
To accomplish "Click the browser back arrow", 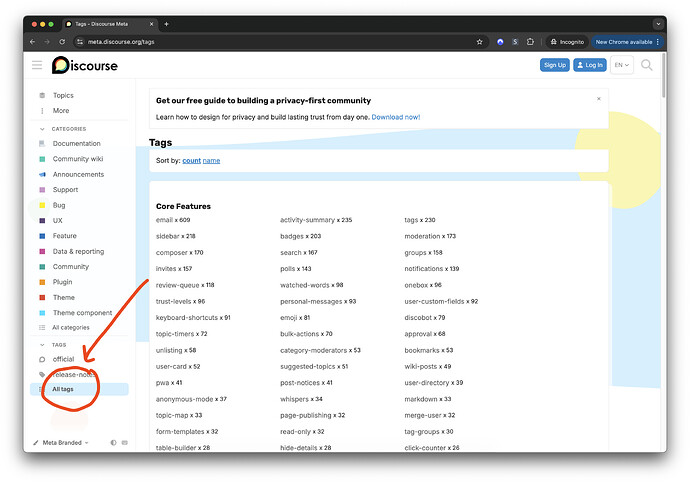I will (32, 42).
